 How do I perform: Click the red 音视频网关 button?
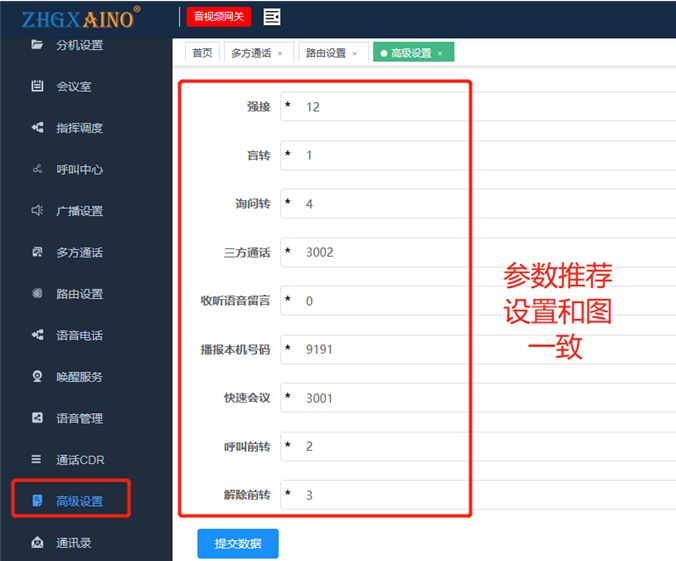(x=219, y=17)
